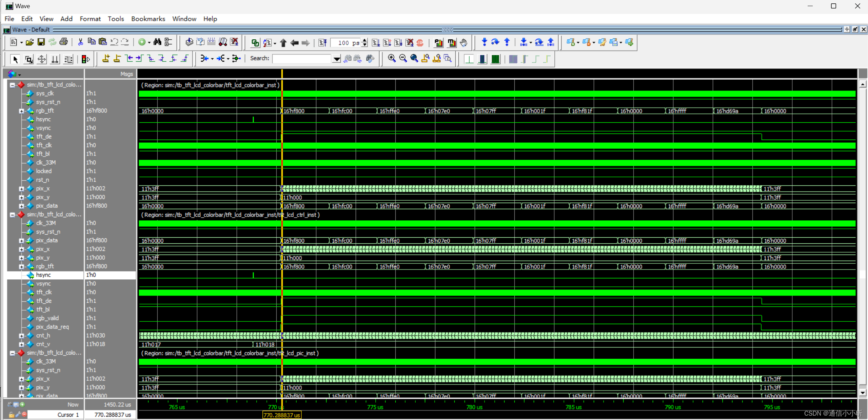Collapse the first tb_tft_lcd_colorbar group
The image size is (868, 420).
(x=13, y=85)
